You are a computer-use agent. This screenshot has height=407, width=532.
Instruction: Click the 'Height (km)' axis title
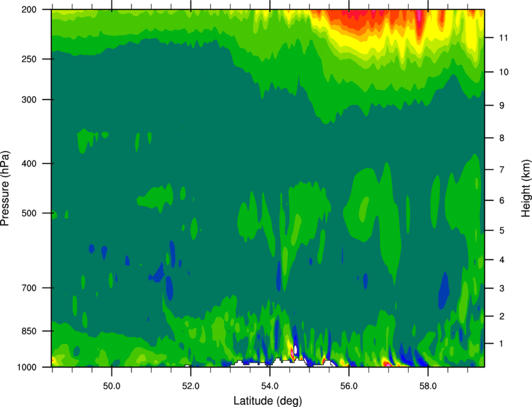click(x=526, y=188)
